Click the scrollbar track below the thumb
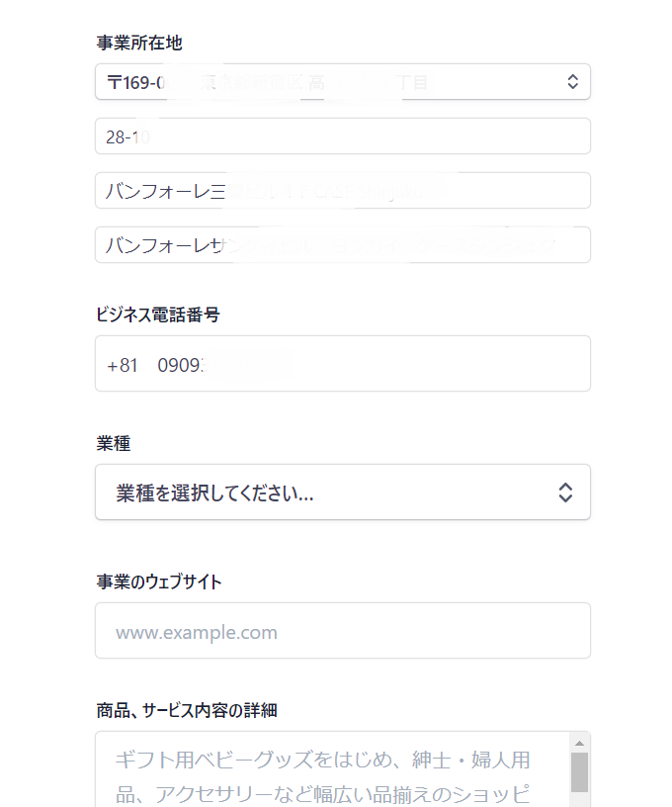The width and height of the screenshot is (672, 807). (580, 799)
